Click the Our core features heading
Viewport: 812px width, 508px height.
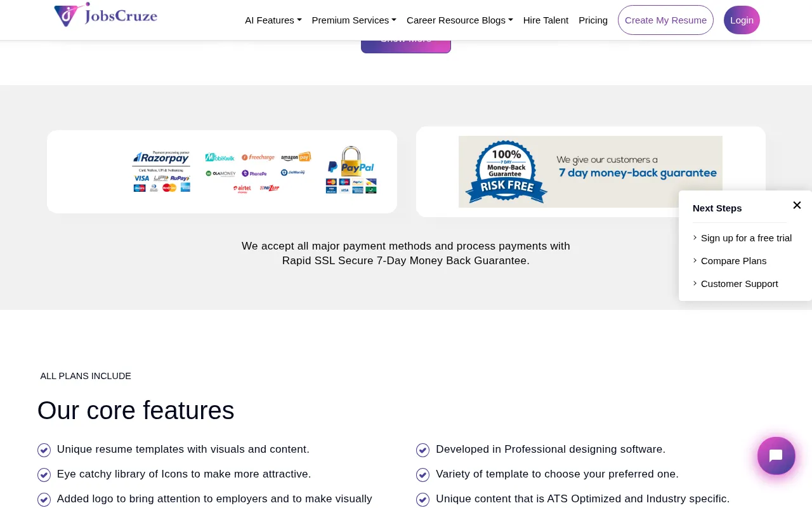[x=136, y=410]
